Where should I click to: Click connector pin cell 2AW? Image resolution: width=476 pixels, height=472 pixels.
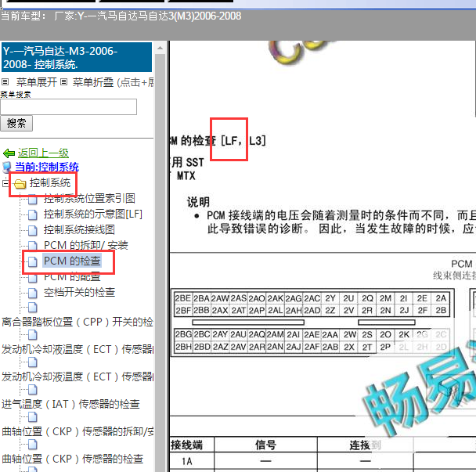click(220, 298)
